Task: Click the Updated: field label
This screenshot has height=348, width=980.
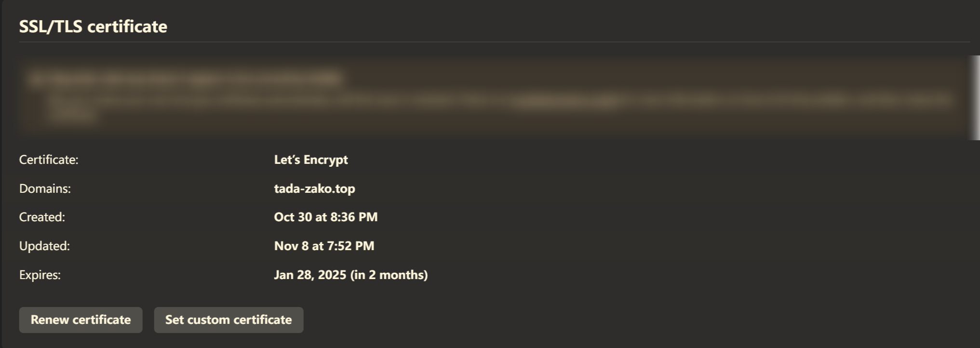Action: coord(44,246)
